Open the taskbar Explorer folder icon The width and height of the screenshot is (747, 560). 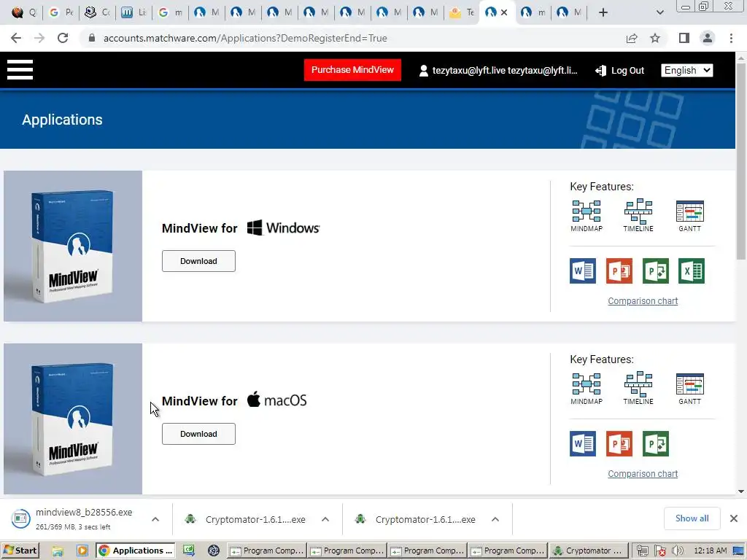(x=58, y=551)
